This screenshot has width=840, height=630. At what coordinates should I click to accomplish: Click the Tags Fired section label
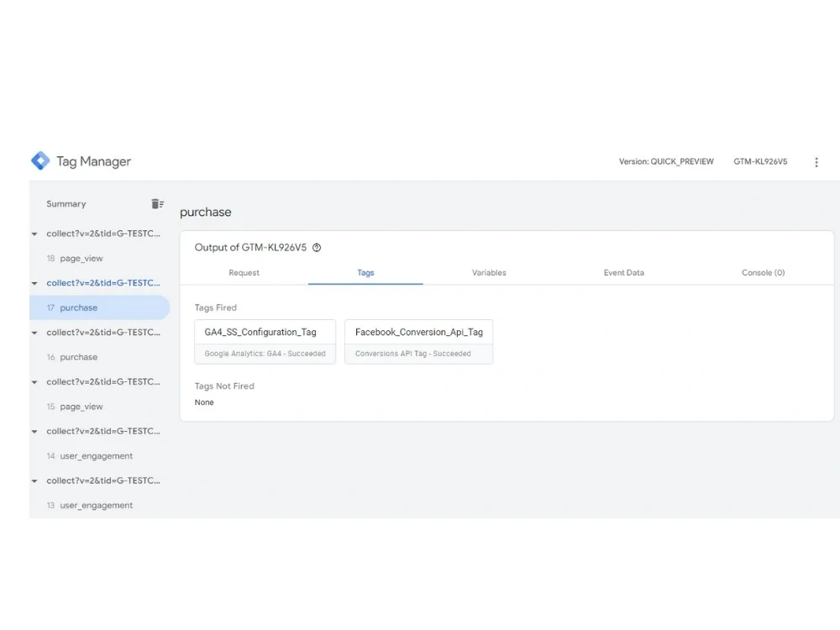(x=215, y=307)
